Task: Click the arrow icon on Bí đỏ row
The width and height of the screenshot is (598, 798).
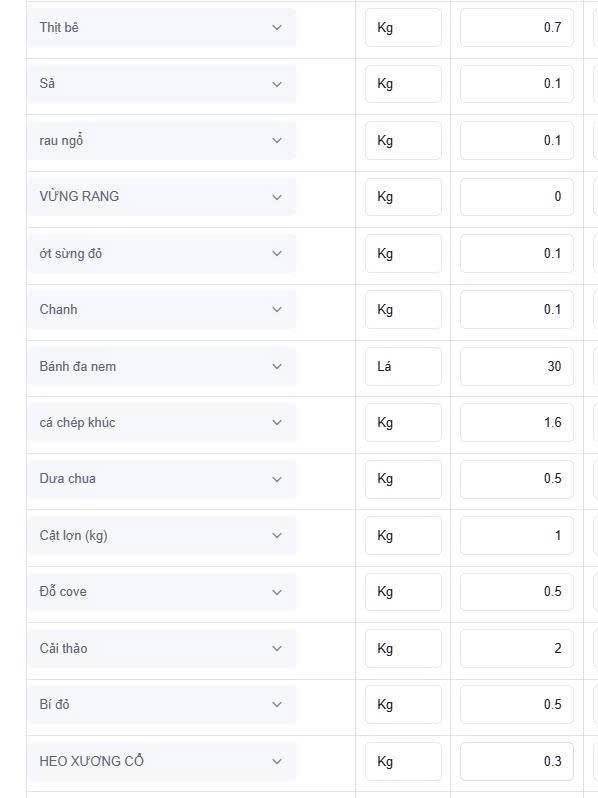Action: tap(277, 705)
